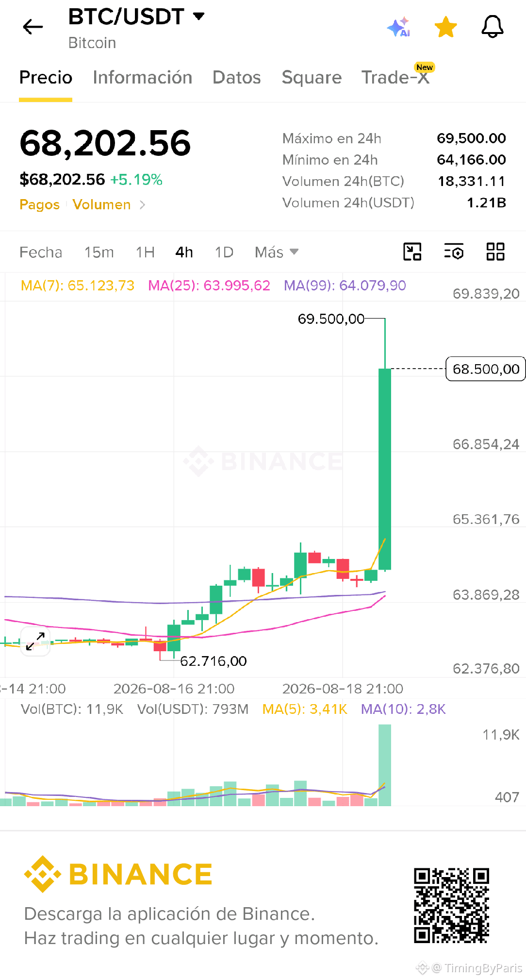The image size is (526, 980).
Task: Click the 2026-08-18 21:00 time axis label
Action: [x=343, y=689]
